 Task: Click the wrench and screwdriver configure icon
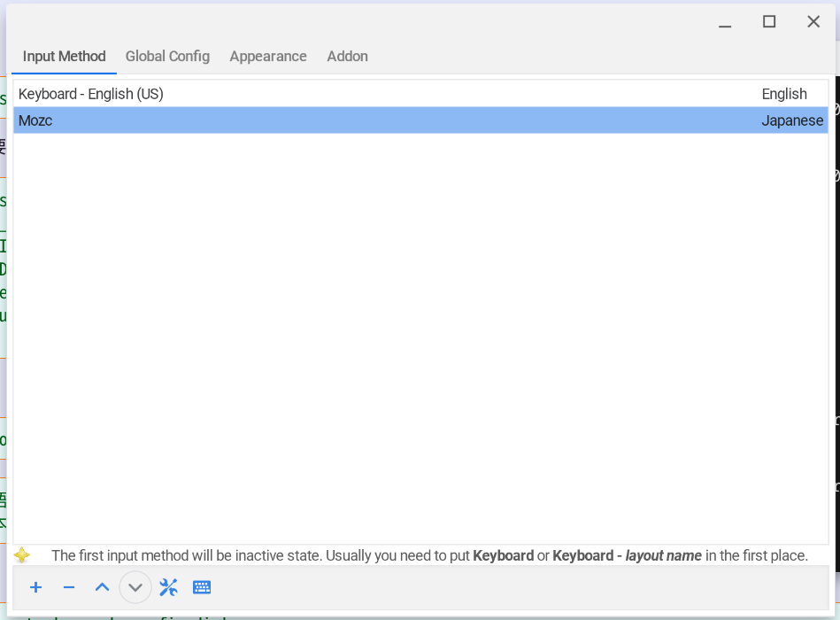(x=168, y=586)
